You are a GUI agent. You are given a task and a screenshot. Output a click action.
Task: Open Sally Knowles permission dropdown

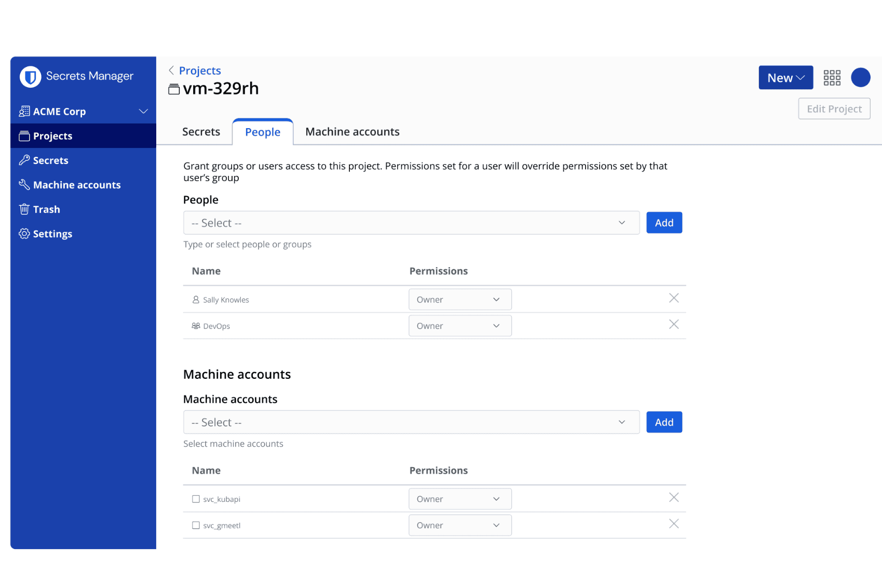click(x=459, y=299)
